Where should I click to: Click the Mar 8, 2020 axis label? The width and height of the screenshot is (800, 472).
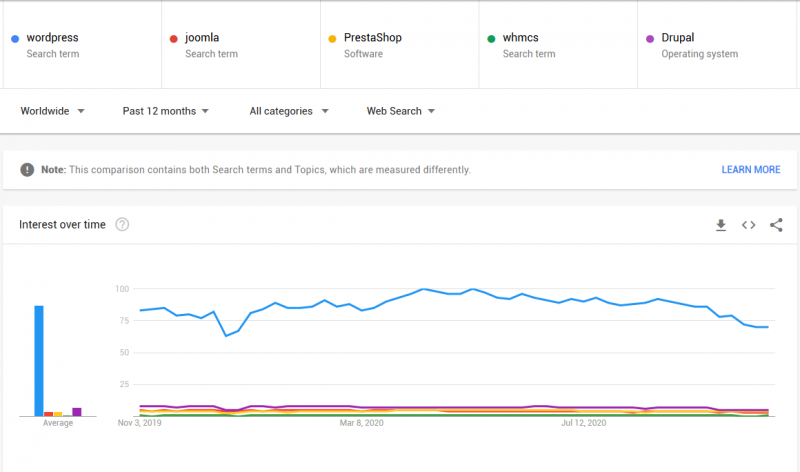click(x=362, y=424)
